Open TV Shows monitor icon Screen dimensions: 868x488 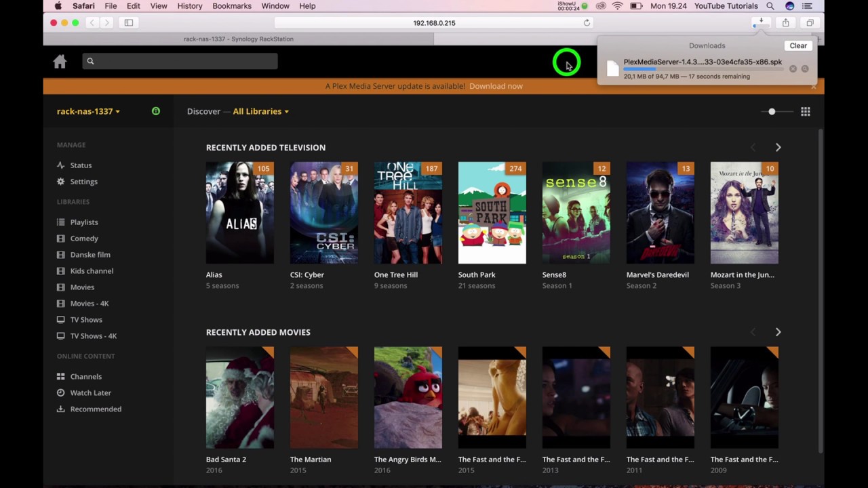coord(61,320)
